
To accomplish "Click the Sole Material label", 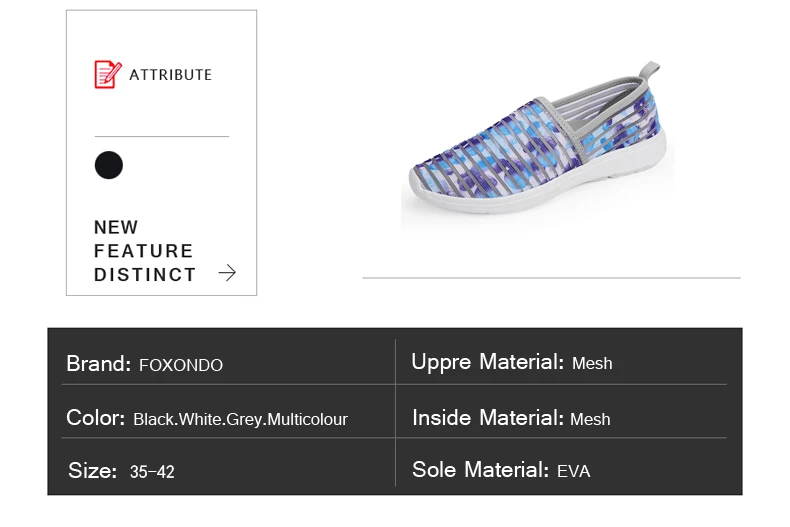I will [x=481, y=470].
